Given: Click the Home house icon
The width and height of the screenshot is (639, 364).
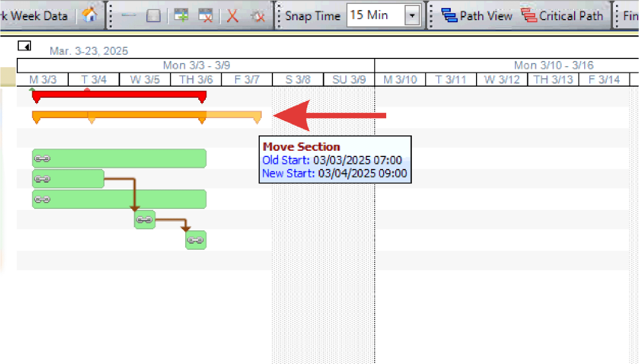Looking at the screenshot, I should pyautogui.click(x=90, y=16).
